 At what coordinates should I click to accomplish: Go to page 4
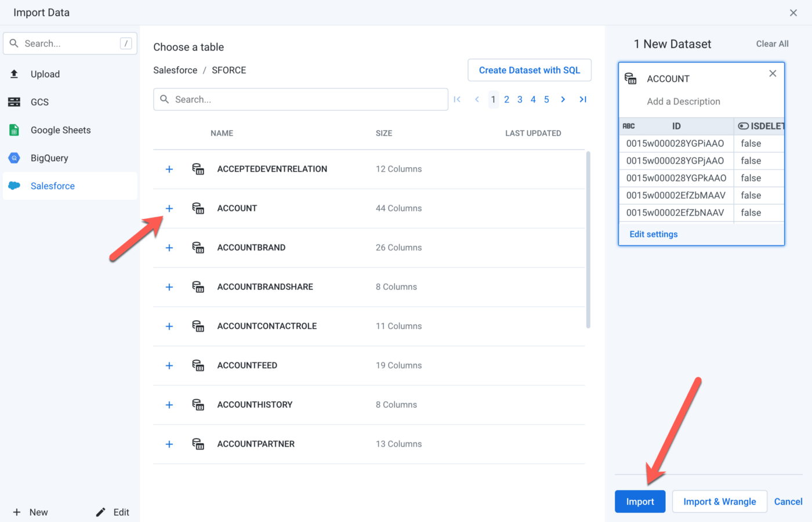[533, 99]
